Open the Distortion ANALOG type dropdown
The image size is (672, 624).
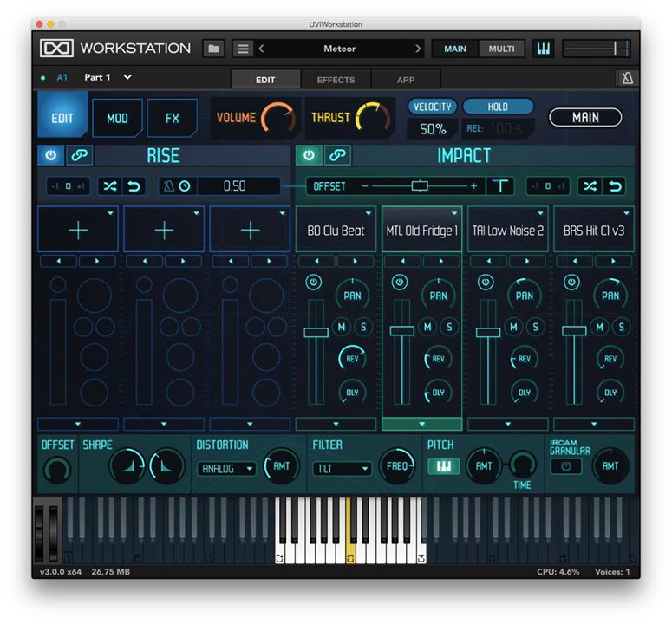[226, 469]
